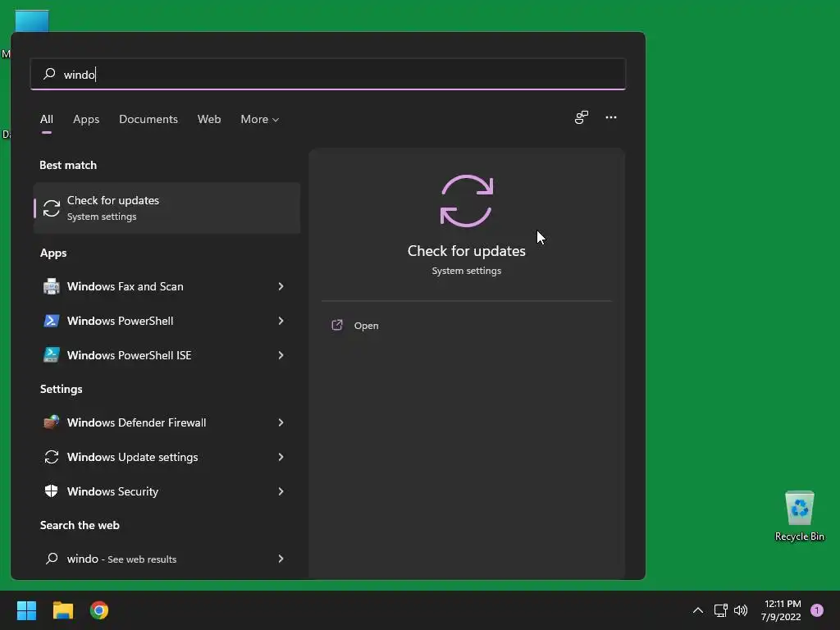The height and width of the screenshot is (630, 840).
Task: Click the Open external-link icon
Action: (x=337, y=325)
